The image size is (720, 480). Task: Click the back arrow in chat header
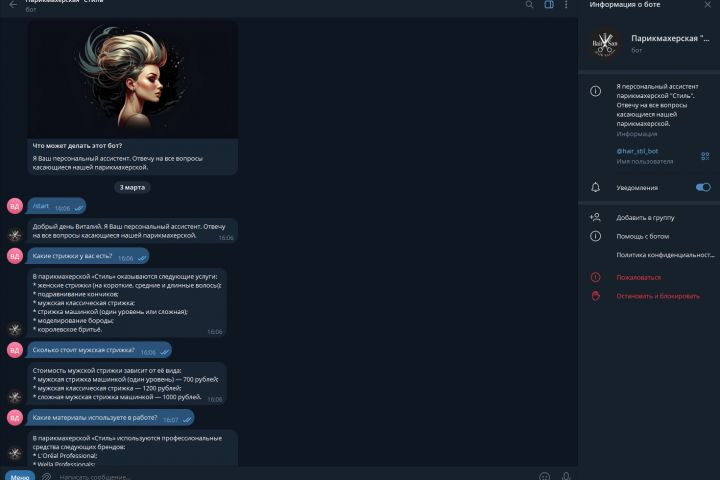(13, 5)
